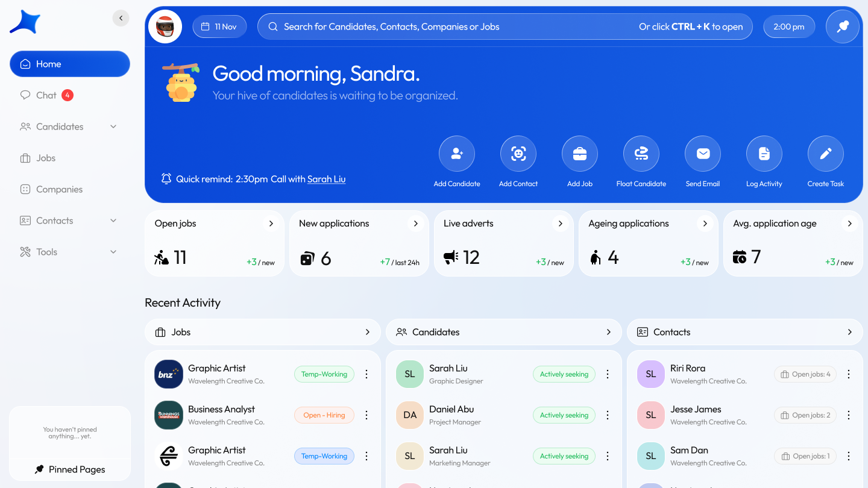Open the Jobs recent activity arrow

pyautogui.click(x=368, y=332)
